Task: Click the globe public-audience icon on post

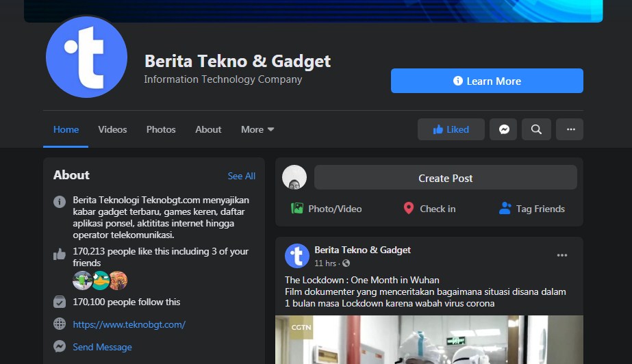Action: [x=346, y=263]
